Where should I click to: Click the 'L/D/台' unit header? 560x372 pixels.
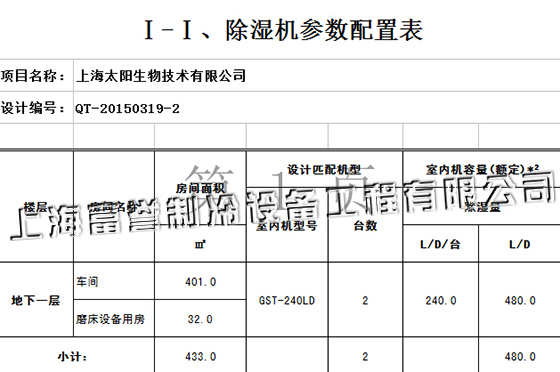point(440,244)
